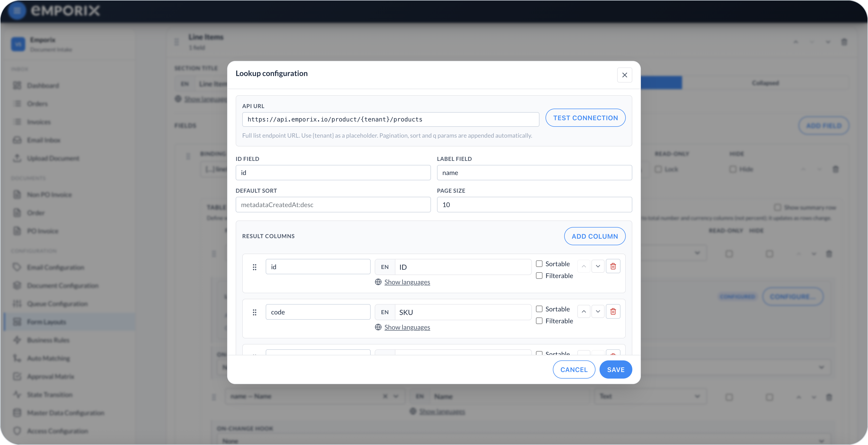Enable Filterable for the SKU column

(x=539, y=321)
